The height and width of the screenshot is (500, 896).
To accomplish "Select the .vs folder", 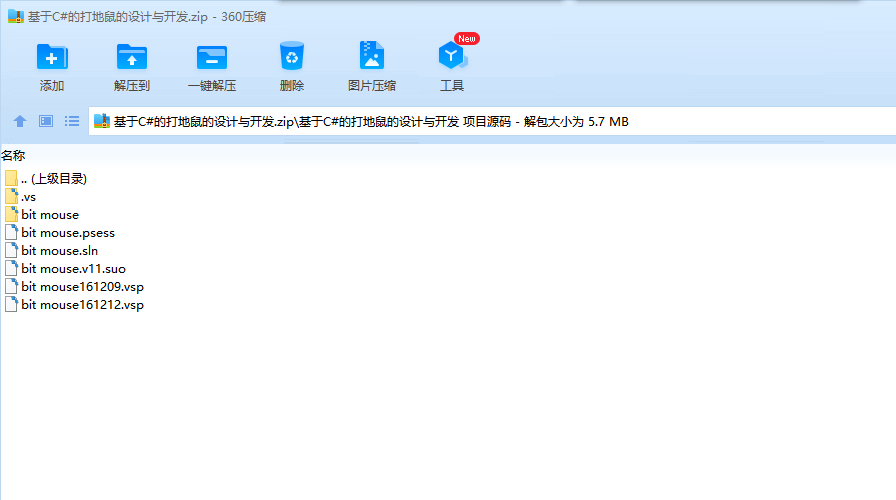I will click(21, 197).
